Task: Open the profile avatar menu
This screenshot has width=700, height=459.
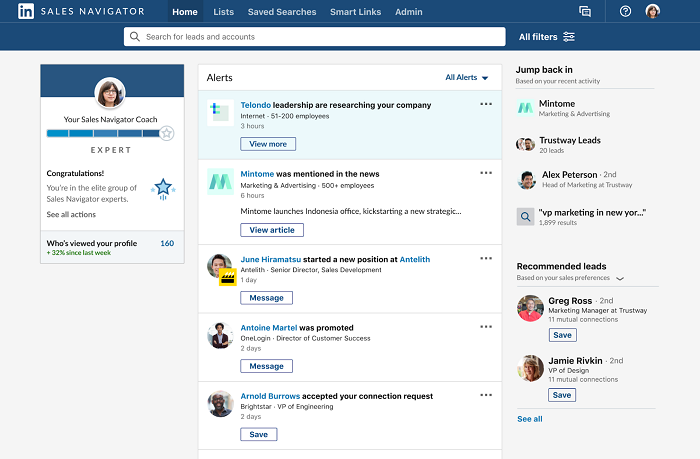Action: (x=652, y=12)
